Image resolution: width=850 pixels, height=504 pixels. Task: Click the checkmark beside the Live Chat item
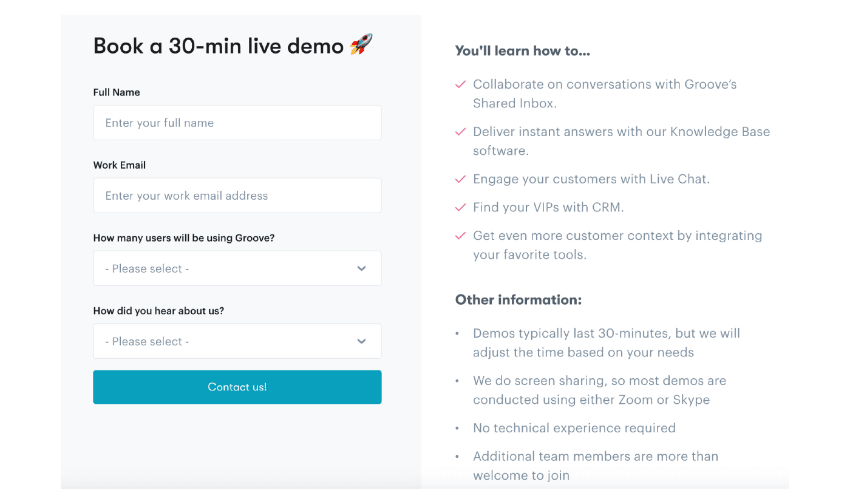(460, 179)
